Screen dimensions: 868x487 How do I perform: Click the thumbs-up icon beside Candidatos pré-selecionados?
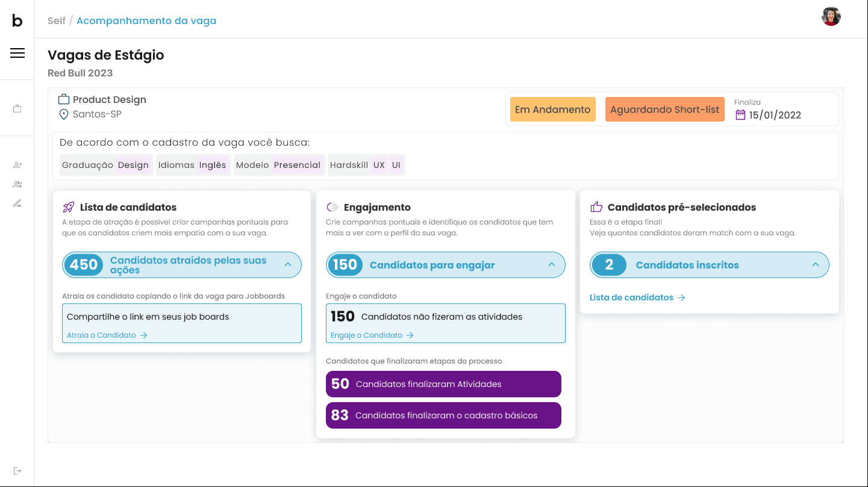pos(596,208)
